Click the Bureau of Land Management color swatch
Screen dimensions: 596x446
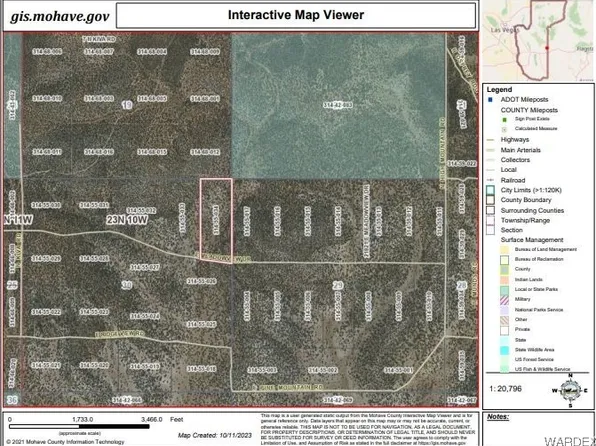[x=504, y=250]
